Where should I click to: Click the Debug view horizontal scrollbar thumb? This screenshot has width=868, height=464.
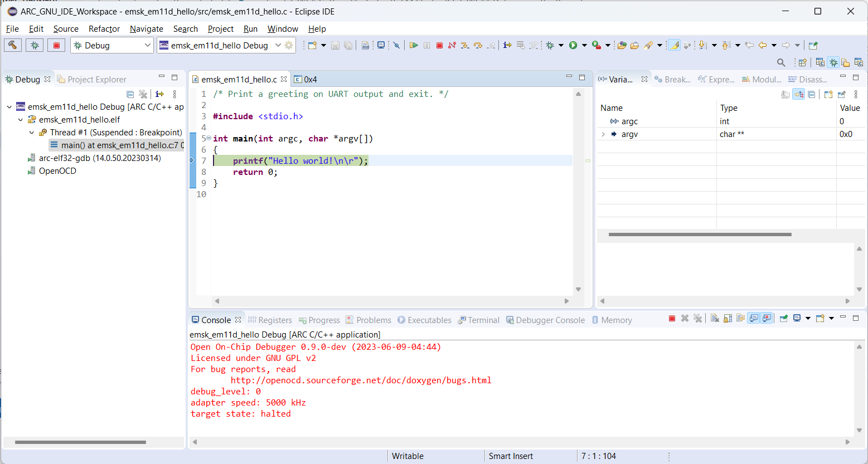tap(80, 442)
